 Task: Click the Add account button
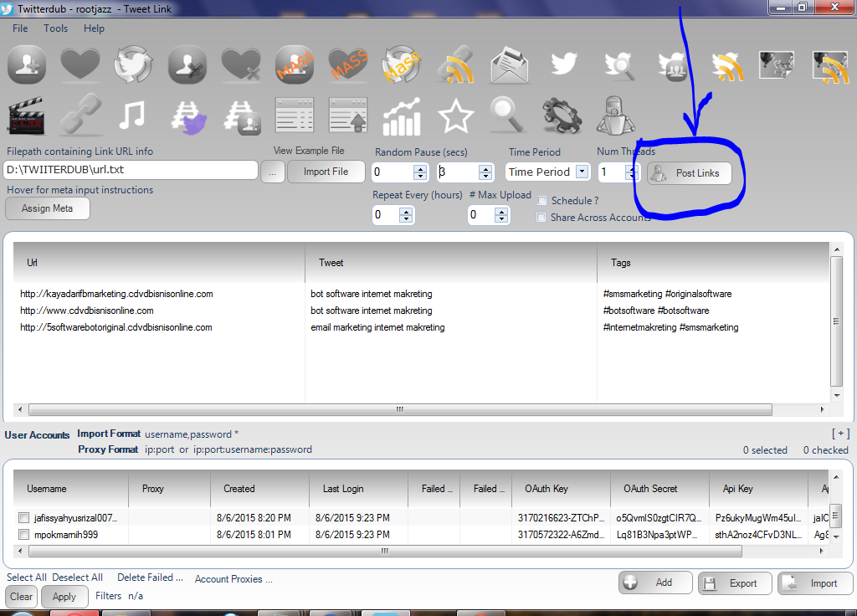655,583
